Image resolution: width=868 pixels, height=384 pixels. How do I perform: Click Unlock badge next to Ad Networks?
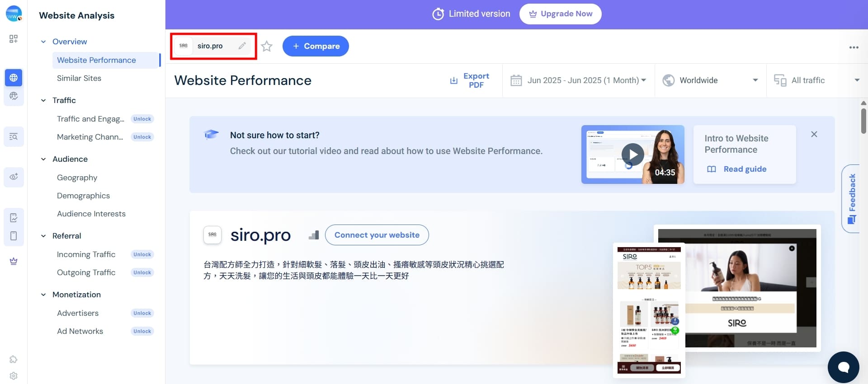click(x=142, y=331)
